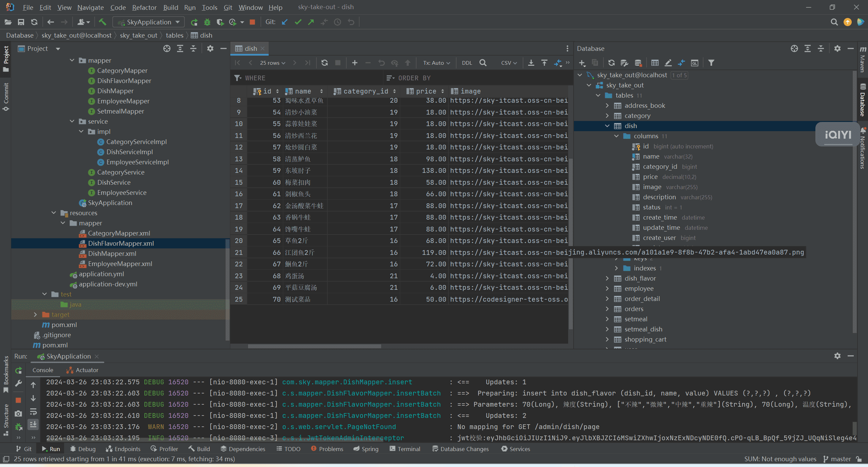
Task: Export dish table data download icon
Action: click(531, 63)
